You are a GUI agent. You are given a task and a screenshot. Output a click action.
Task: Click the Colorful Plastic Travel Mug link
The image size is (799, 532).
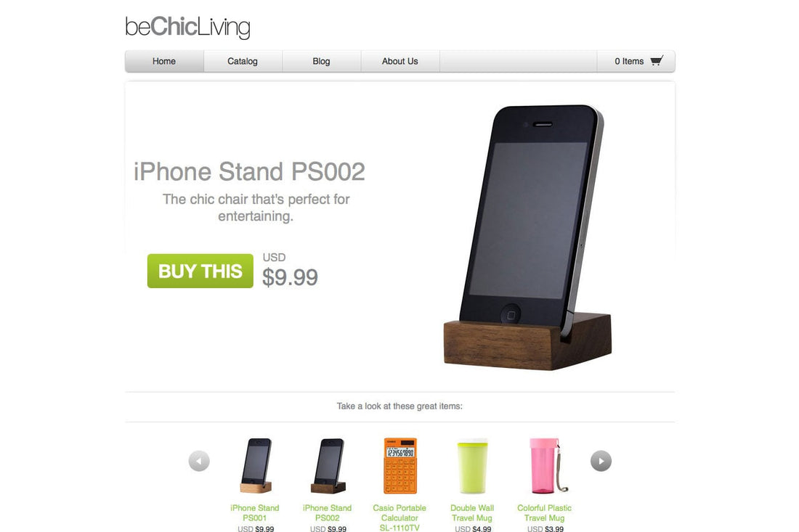click(x=544, y=512)
